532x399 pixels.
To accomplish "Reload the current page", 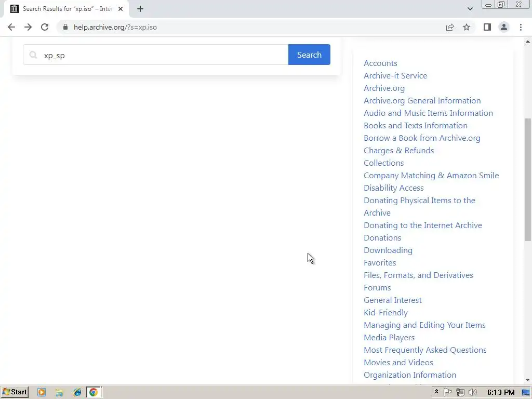I will point(45,27).
